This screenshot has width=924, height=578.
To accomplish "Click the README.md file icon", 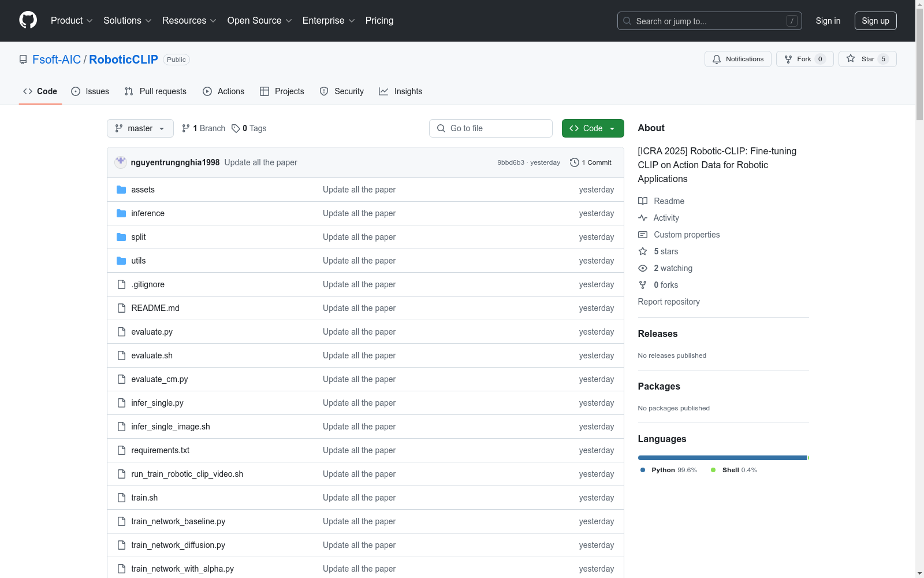I will coord(121,308).
